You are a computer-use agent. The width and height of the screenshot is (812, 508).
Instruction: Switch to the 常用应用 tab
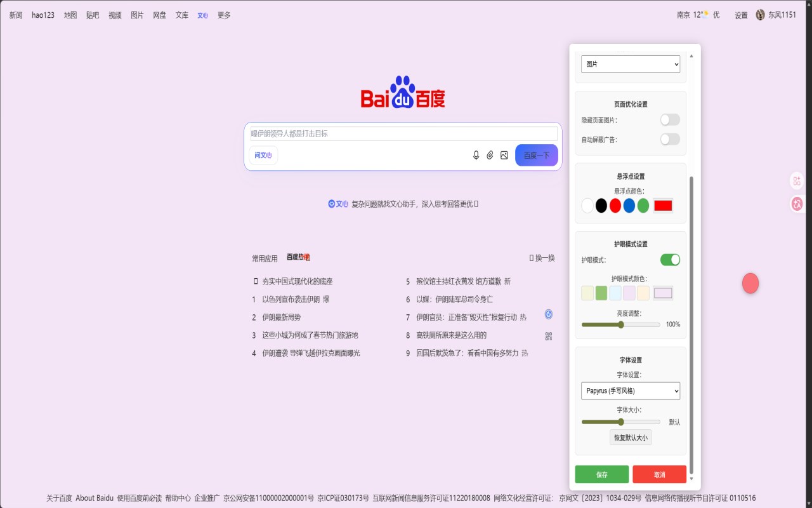tap(265, 258)
